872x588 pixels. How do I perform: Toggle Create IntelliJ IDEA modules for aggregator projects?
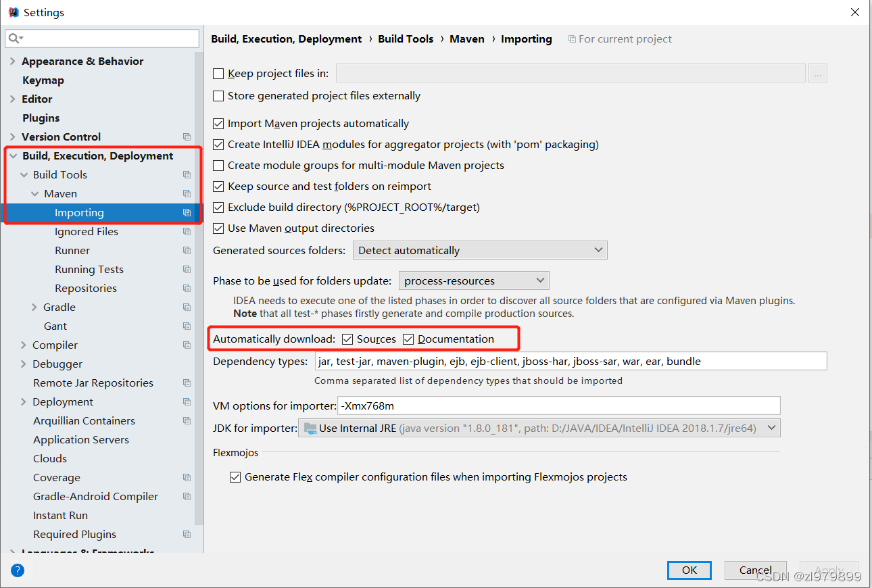tap(218, 145)
